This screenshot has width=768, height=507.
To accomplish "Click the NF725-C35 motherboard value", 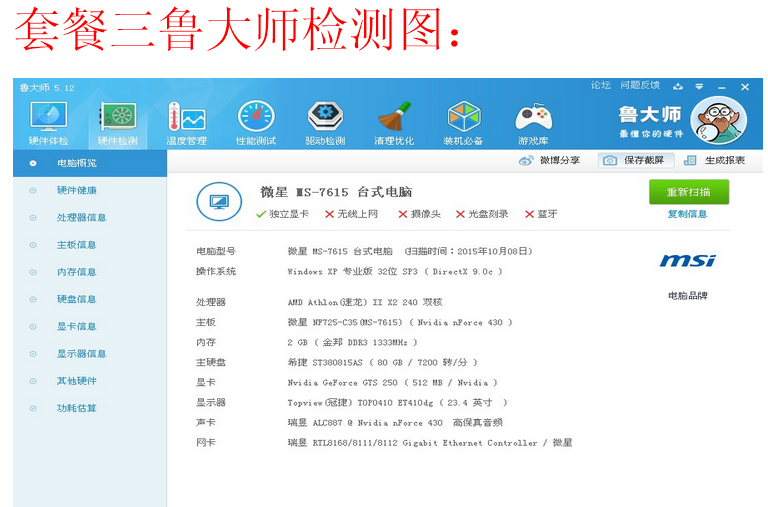I will (400, 322).
